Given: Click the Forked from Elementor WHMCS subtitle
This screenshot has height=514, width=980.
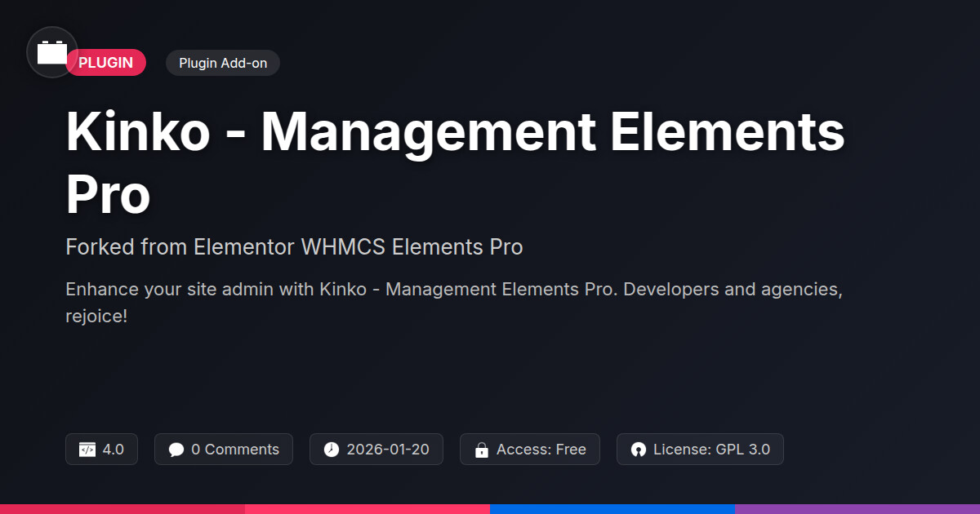Looking at the screenshot, I should coord(294,246).
